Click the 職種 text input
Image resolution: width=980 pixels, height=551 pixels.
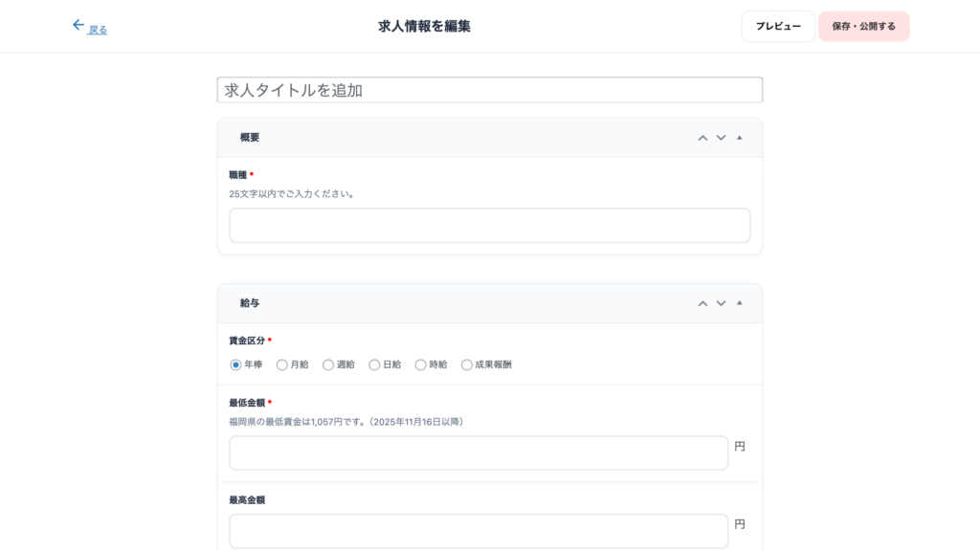[x=489, y=226]
